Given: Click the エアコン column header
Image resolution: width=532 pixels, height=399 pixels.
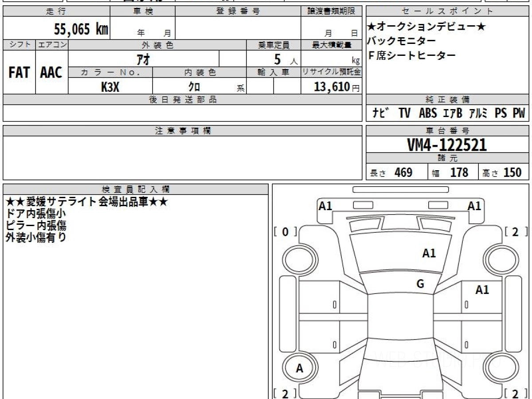Looking at the screenshot, I should (x=52, y=45).
